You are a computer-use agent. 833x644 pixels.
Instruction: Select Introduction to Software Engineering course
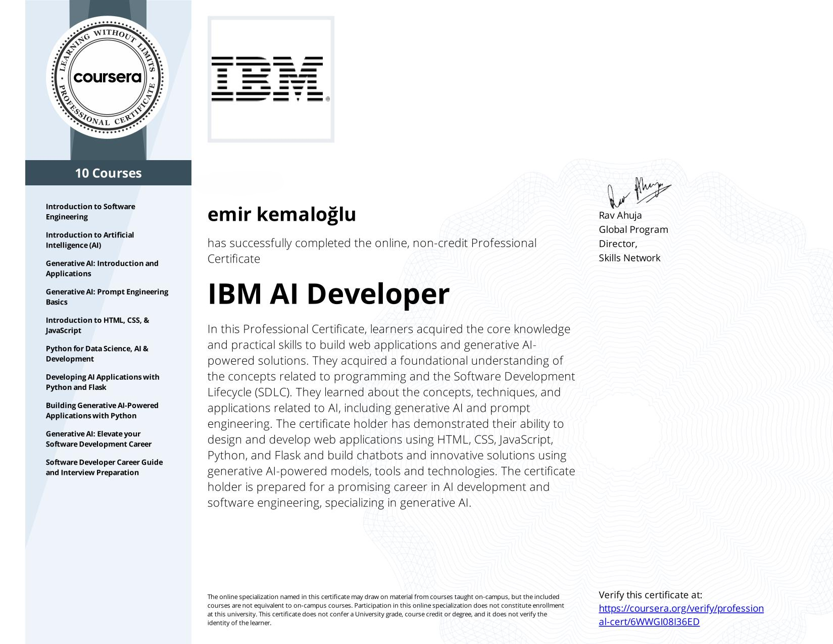pos(90,212)
